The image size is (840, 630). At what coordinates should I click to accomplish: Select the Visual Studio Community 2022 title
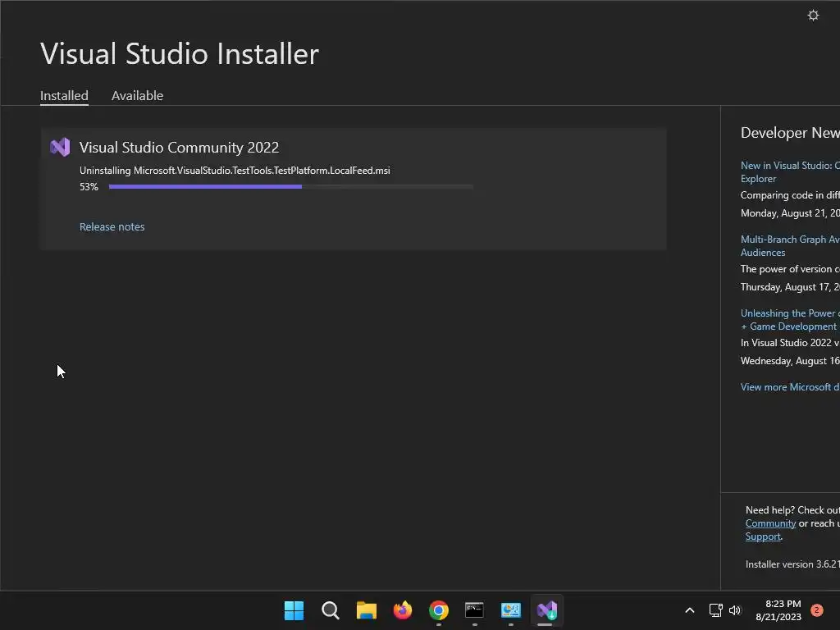(x=179, y=148)
